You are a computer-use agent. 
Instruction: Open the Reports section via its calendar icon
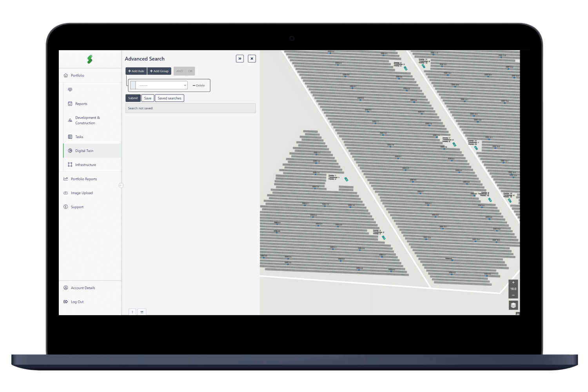[70, 103]
